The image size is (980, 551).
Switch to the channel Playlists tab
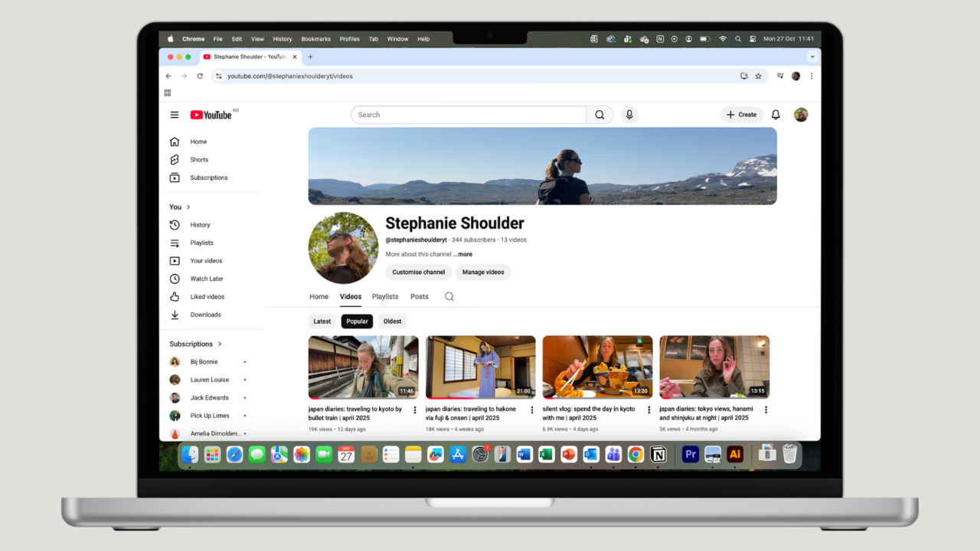(385, 297)
